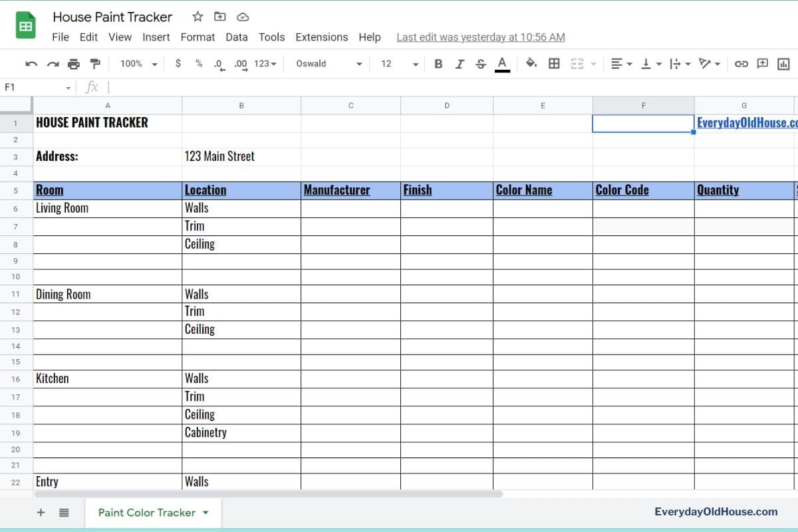798x532 pixels.
Task: Click the move to folder icon
Action: (220, 17)
